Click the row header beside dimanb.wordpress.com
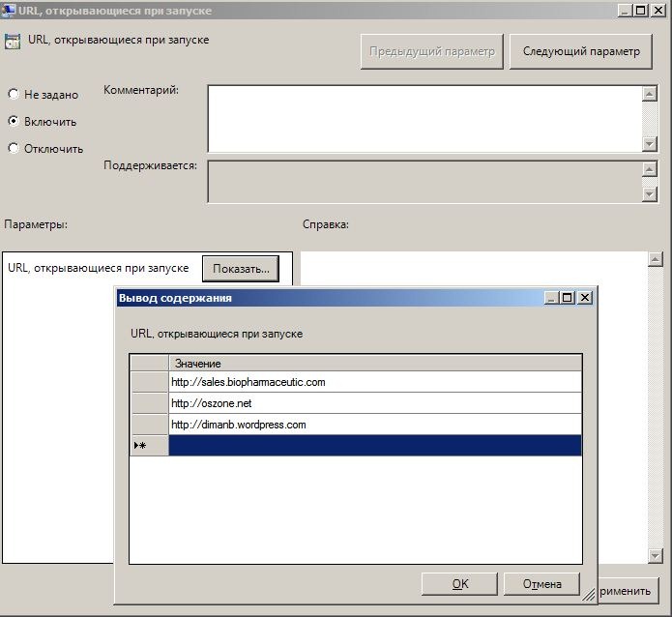The height and width of the screenshot is (617, 672). 149,425
